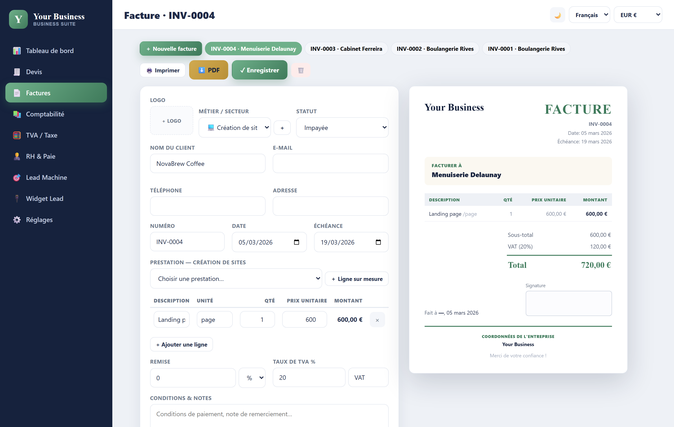Remove the Landing page line item
This screenshot has height=427, width=674.
(x=377, y=320)
